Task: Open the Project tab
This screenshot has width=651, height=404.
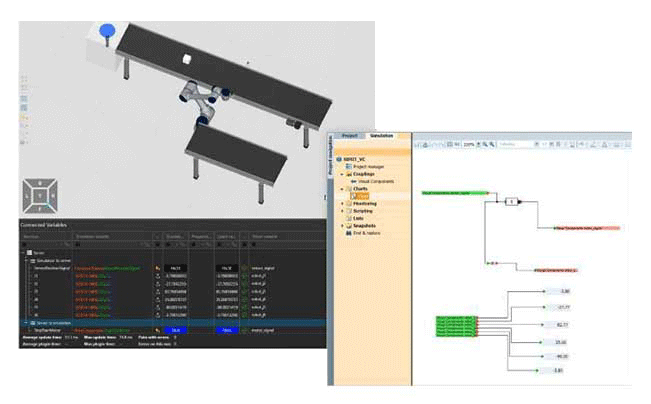Action: point(349,135)
